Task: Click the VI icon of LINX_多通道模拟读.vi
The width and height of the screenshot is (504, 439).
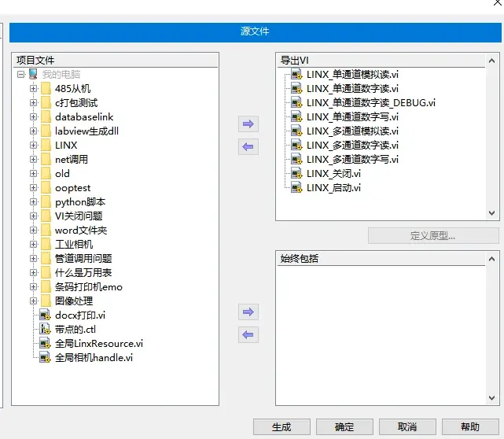Action: pyautogui.click(x=296, y=131)
